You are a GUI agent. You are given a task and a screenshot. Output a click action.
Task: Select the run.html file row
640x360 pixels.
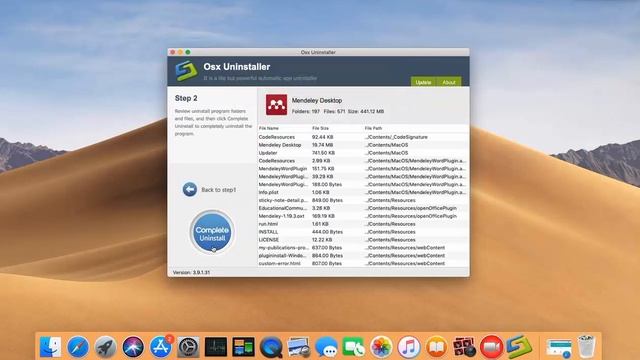(x=363, y=224)
